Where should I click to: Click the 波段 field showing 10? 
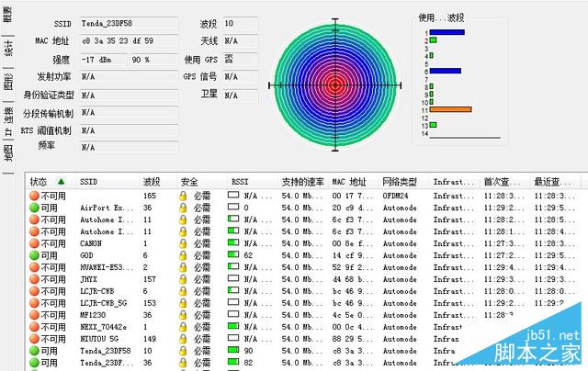(241, 23)
